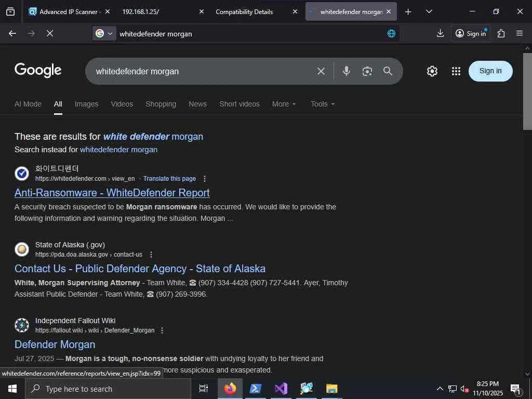Clear the Google search query

click(321, 71)
